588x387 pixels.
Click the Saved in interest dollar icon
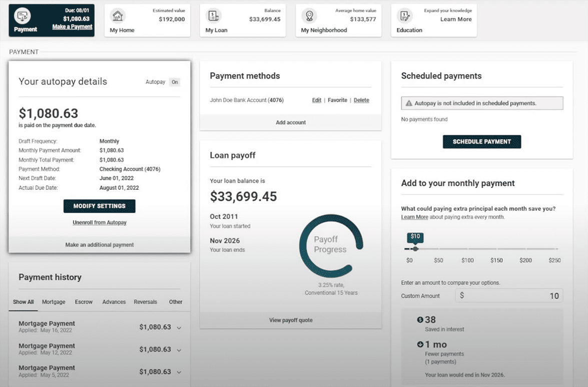click(420, 320)
